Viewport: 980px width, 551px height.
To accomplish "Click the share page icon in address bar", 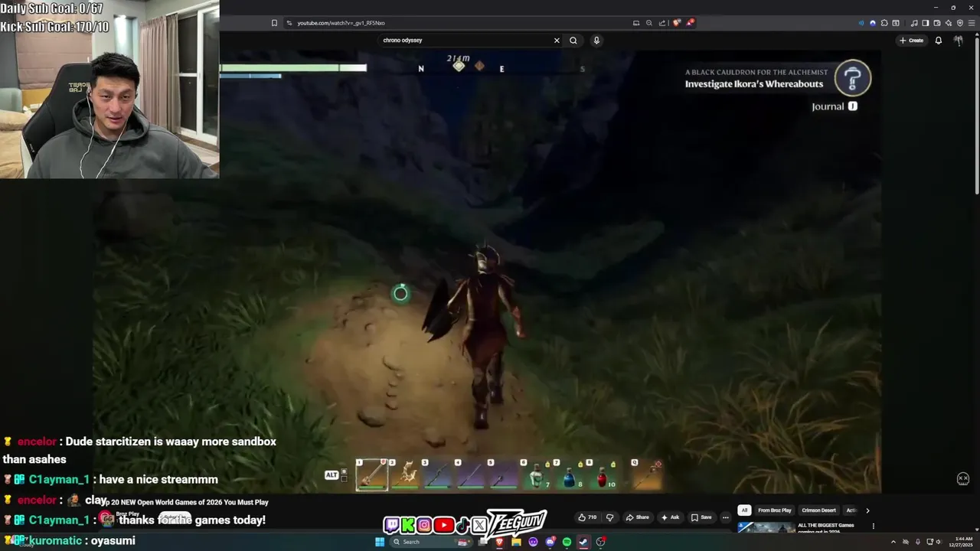I will point(662,23).
